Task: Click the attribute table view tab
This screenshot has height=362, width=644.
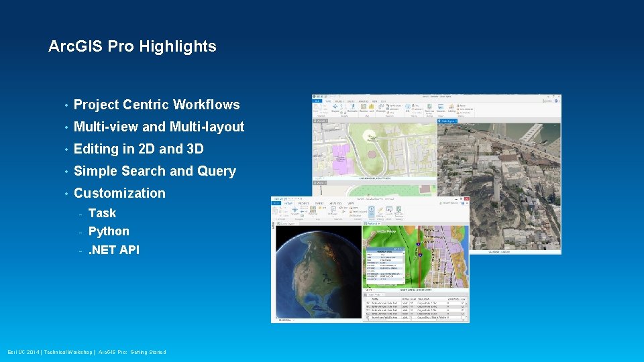Action: (374, 294)
